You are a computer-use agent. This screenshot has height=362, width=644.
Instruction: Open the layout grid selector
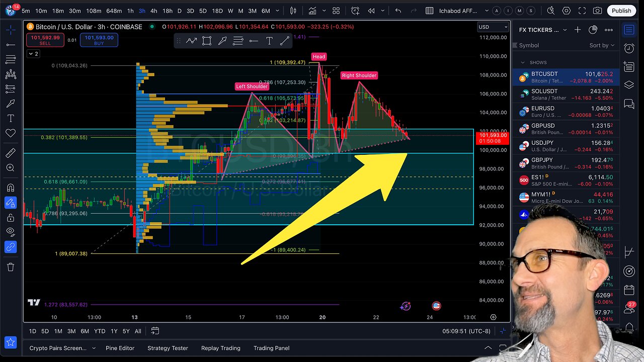pyautogui.click(x=336, y=11)
